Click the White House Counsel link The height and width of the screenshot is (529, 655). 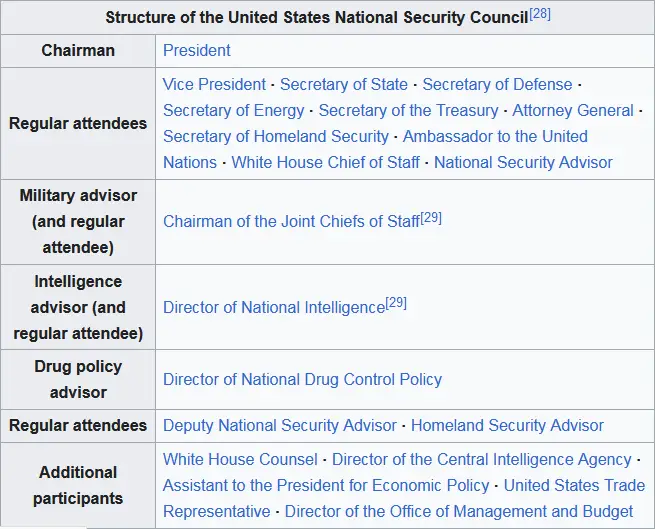point(240,460)
